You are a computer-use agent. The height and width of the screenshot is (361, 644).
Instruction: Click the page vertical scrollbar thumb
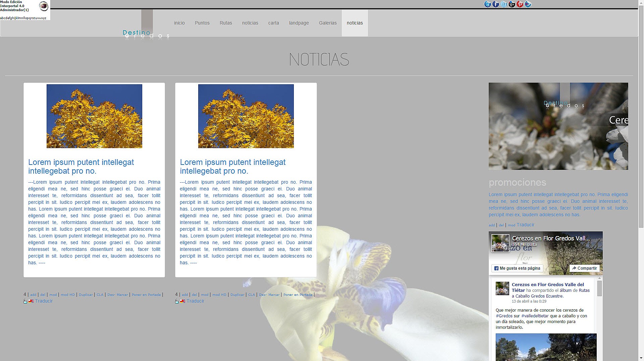(641, 118)
